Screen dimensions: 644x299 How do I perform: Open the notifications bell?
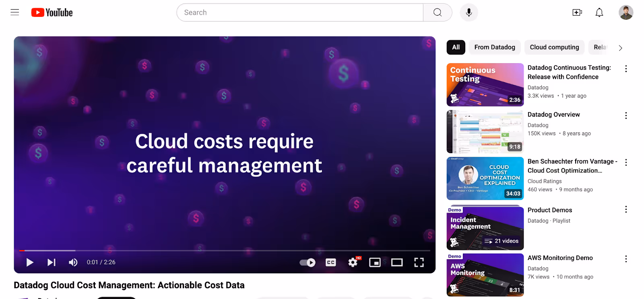click(599, 12)
